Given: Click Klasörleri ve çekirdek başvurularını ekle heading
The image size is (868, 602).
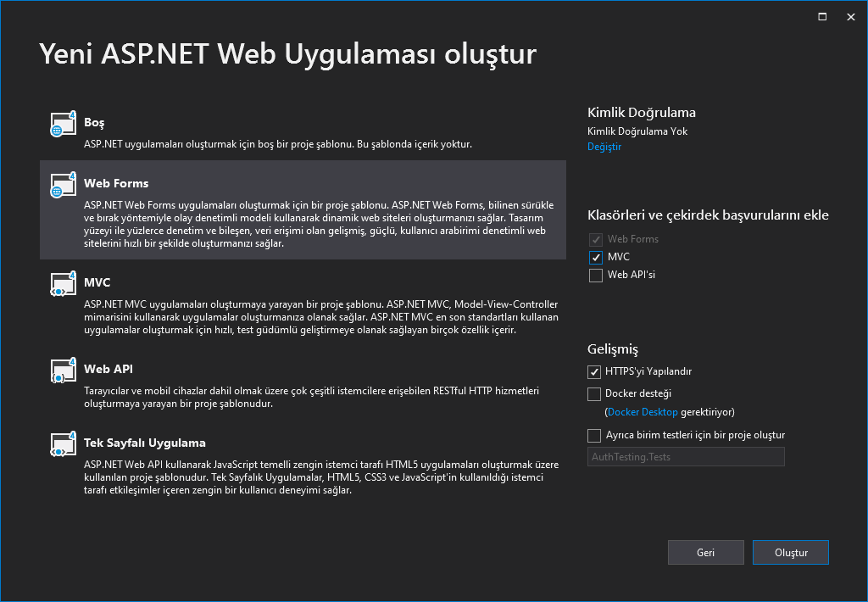Looking at the screenshot, I should [x=708, y=215].
